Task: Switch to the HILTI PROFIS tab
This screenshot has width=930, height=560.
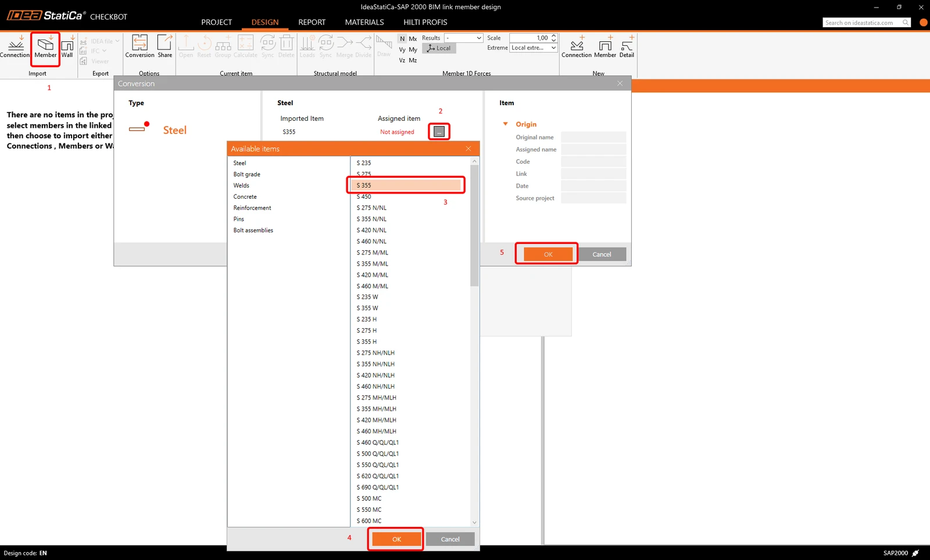Action: [x=425, y=23]
